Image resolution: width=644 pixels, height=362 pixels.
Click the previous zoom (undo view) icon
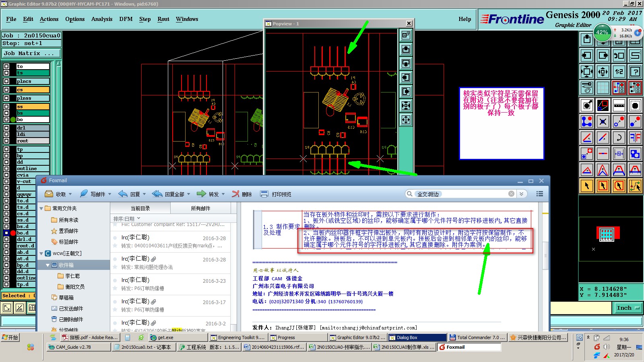click(619, 56)
